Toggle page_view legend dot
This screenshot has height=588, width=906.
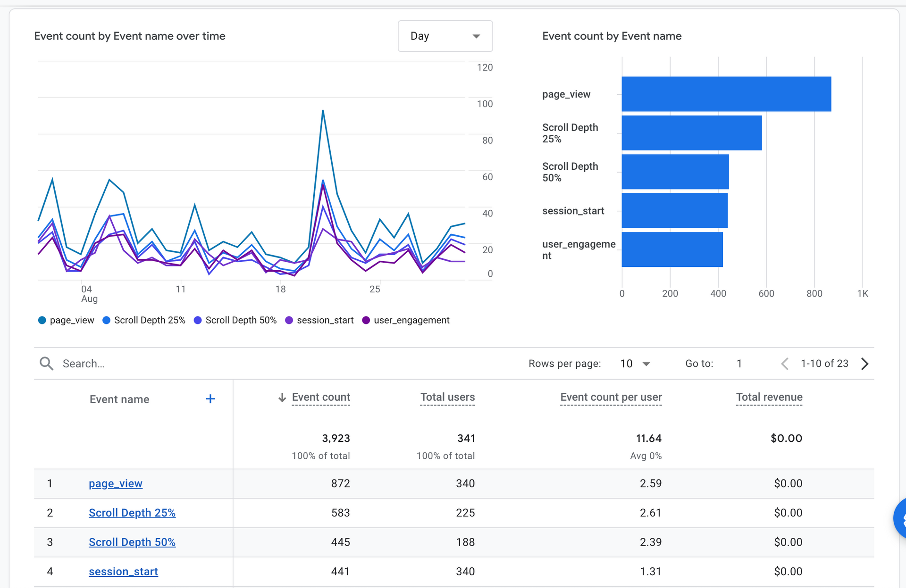pyautogui.click(x=42, y=320)
